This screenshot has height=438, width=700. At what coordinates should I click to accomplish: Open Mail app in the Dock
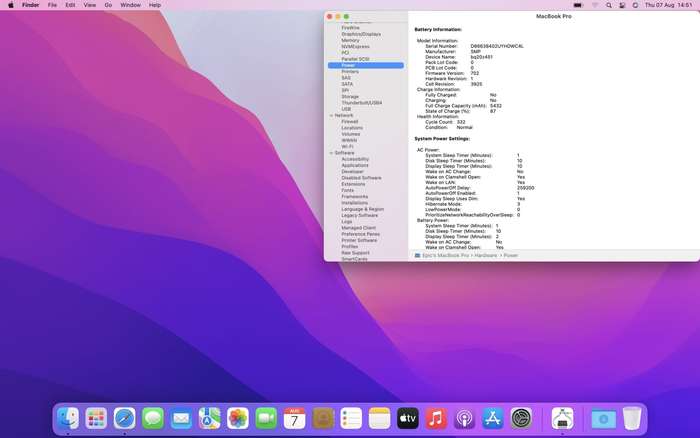point(181,419)
